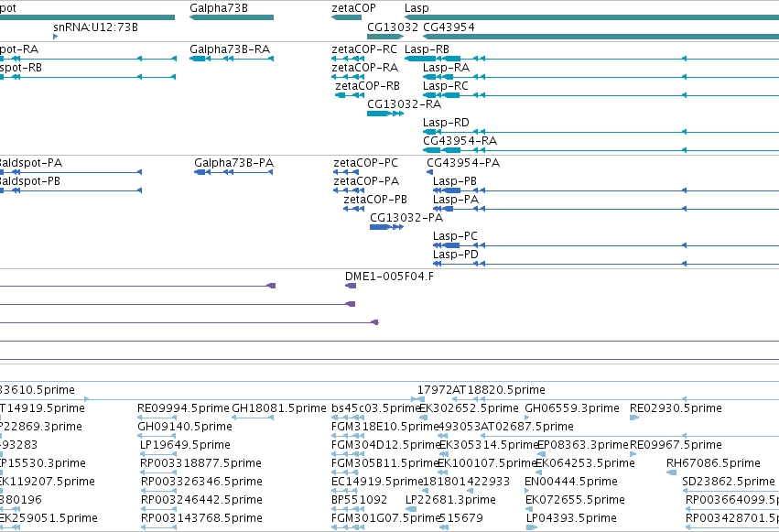Click EST AT18820.5prime label
The image size is (779, 532).
point(498,390)
